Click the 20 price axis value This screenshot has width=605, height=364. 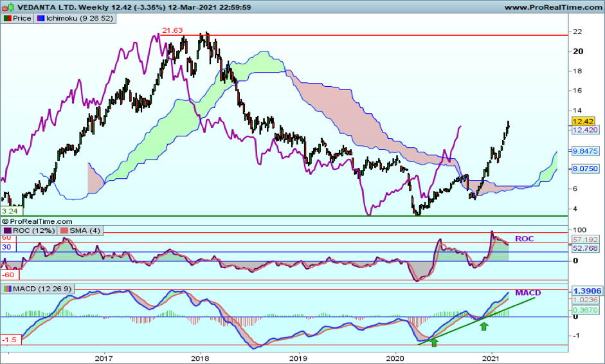pos(578,51)
